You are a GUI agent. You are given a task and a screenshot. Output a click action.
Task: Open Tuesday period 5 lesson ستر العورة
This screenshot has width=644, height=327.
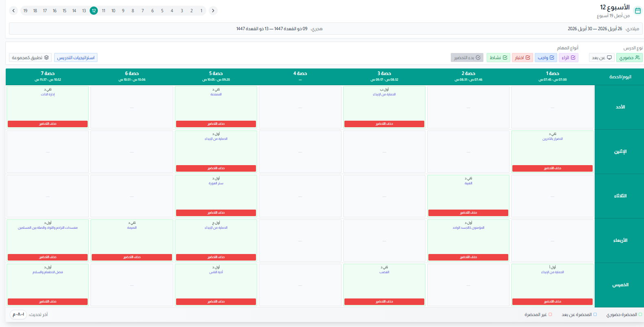tap(216, 183)
